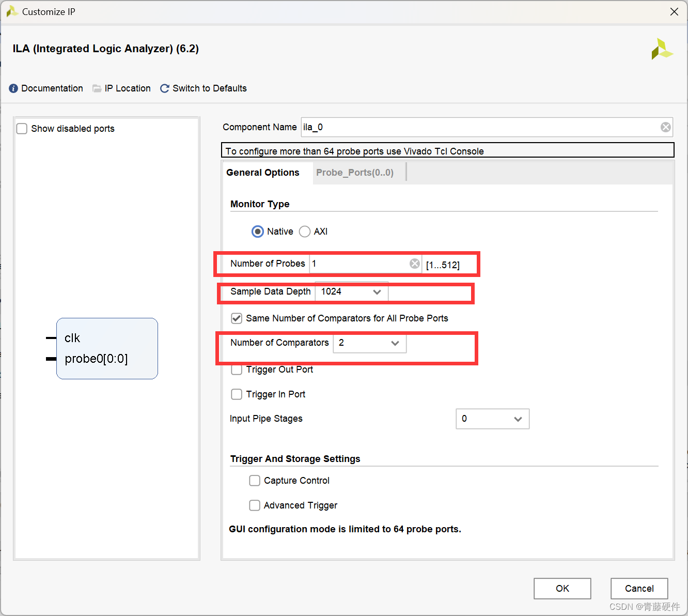Image resolution: width=688 pixels, height=616 pixels.
Task: Click the OK button
Action: click(562, 589)
